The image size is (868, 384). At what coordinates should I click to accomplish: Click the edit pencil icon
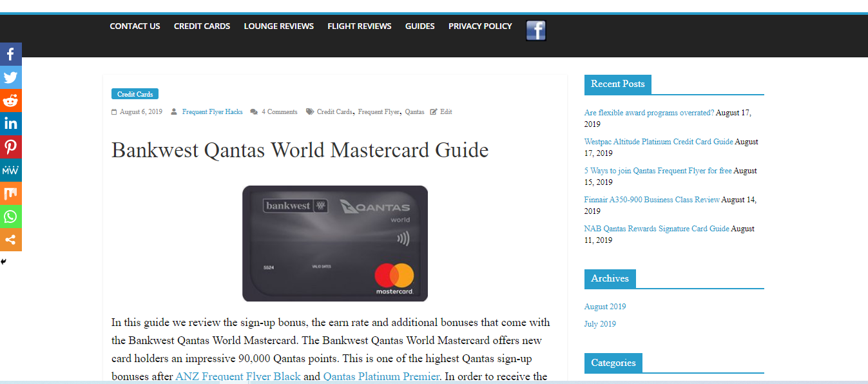(434, 112)
